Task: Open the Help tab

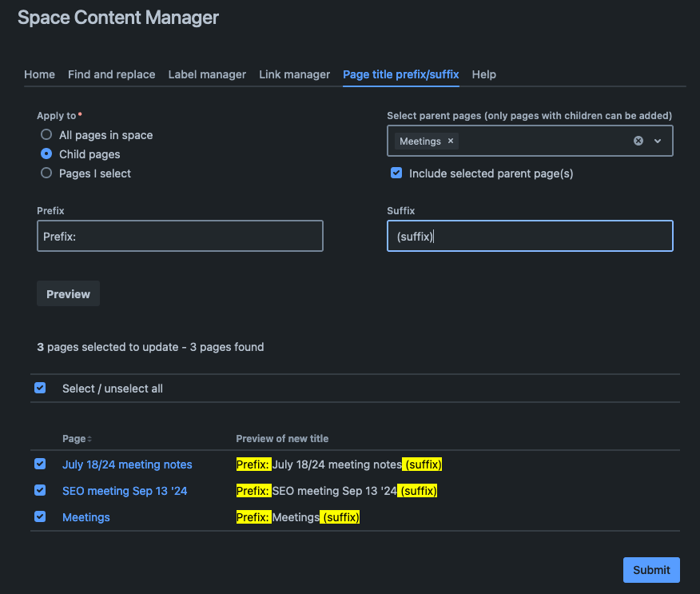Action: point(484,74)
